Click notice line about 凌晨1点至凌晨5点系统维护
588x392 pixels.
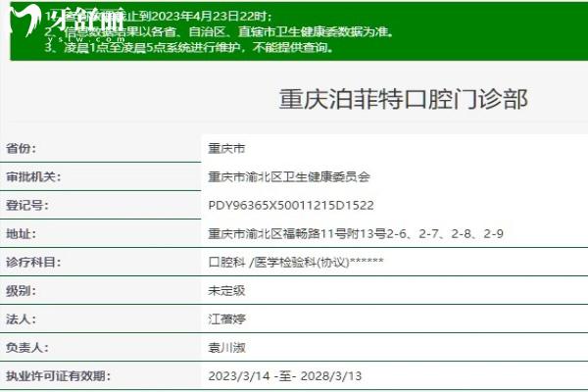point(189,48)
